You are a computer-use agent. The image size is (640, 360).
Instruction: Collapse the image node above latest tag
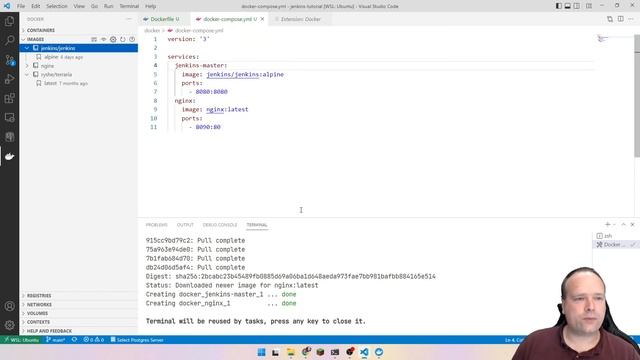(27, 75)
